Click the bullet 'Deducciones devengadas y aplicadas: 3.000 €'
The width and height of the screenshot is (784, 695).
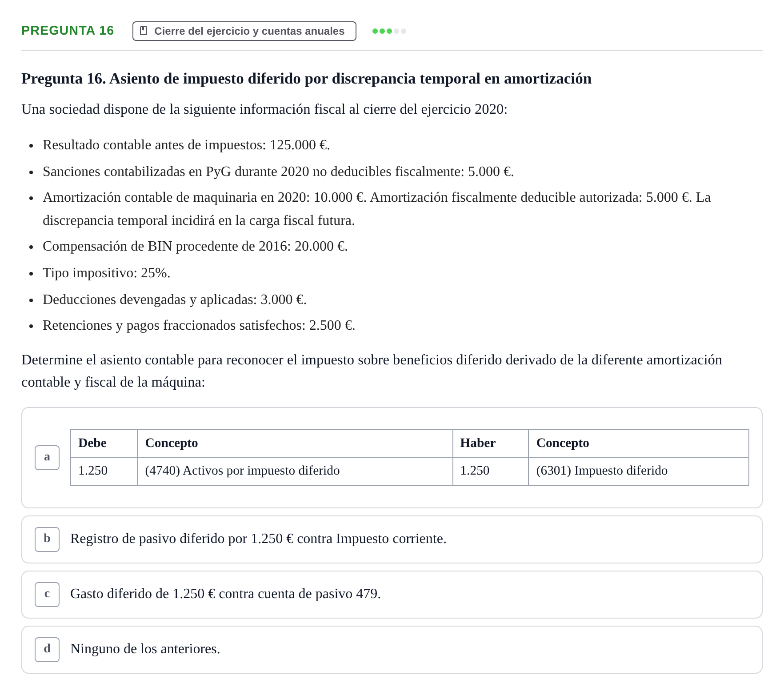pos(175,300)
